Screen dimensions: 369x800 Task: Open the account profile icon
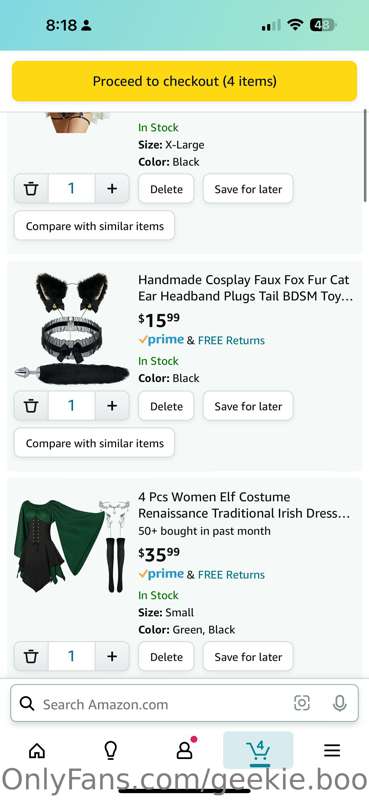click(x=185, y=748)
